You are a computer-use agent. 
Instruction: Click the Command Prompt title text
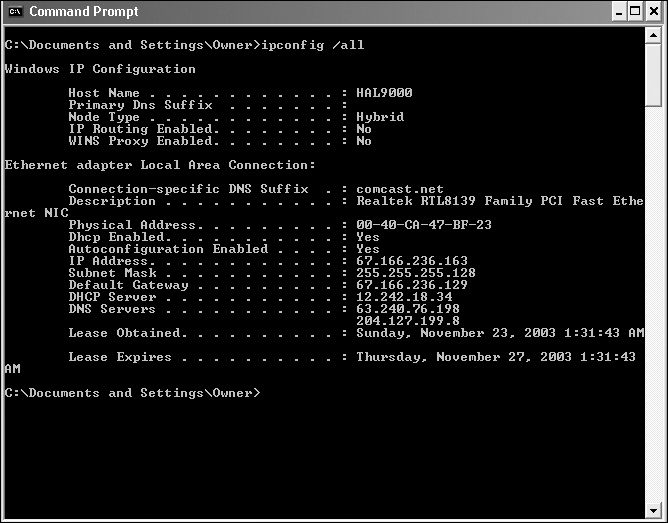84,11
